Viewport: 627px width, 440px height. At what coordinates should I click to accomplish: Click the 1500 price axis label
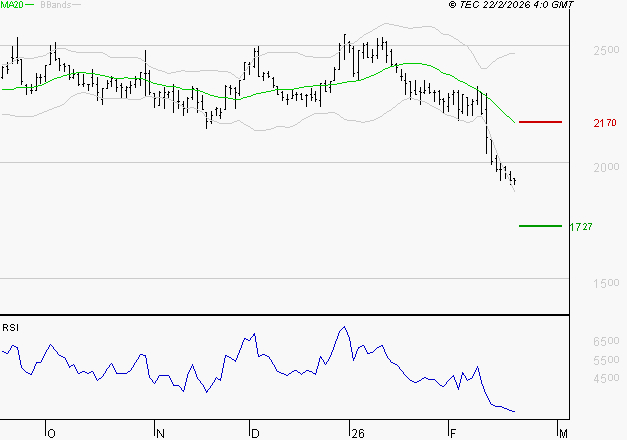point(606,283)
